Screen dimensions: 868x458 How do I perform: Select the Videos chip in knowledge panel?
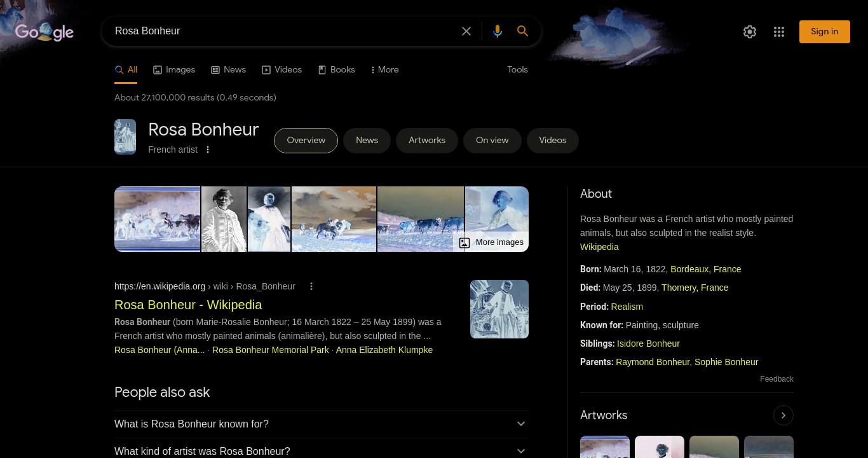coord(552,141)
